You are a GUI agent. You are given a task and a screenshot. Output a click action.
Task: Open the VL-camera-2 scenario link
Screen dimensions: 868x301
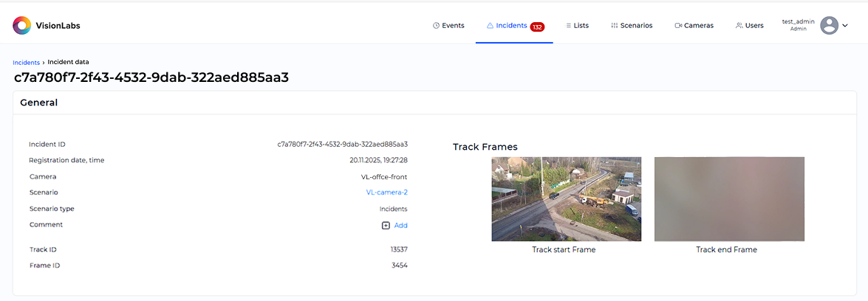pos(386,193)
